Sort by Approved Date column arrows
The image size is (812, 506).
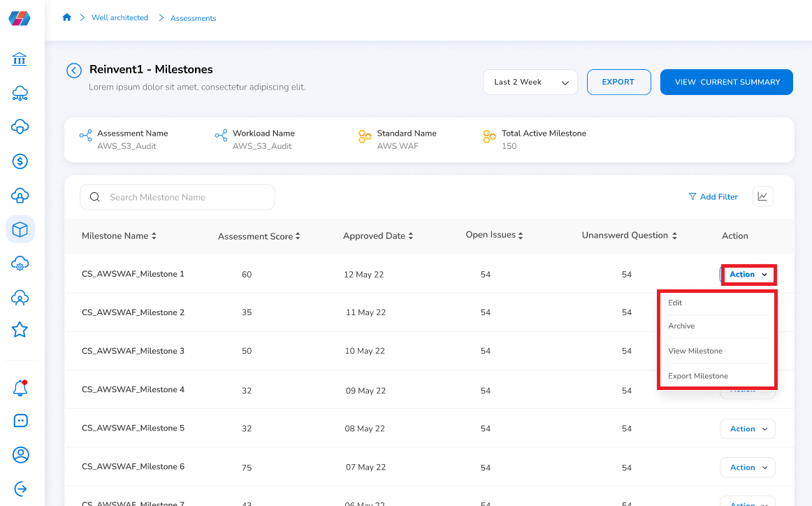[x=411, y=236]
